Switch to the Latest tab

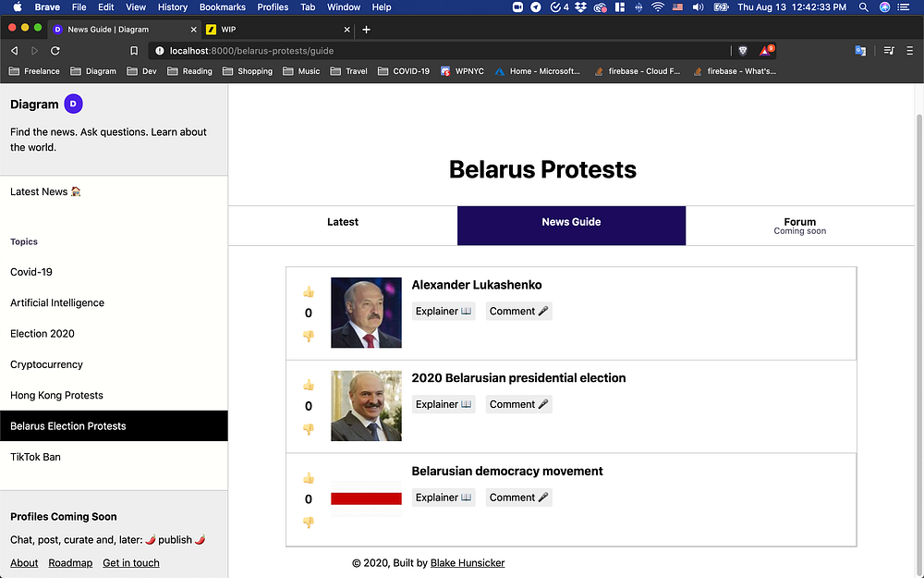coord(343,226)
